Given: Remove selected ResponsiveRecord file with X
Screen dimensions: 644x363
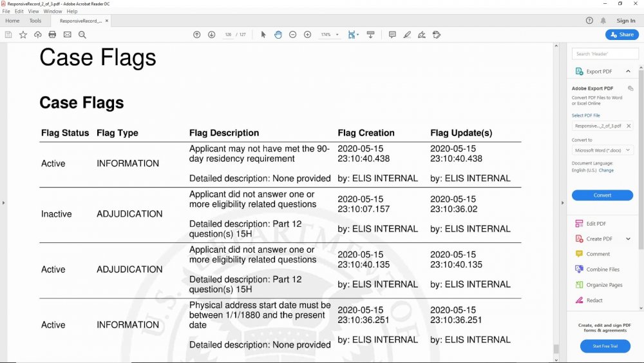Looking at the screenshot, I should click(629, 126).
